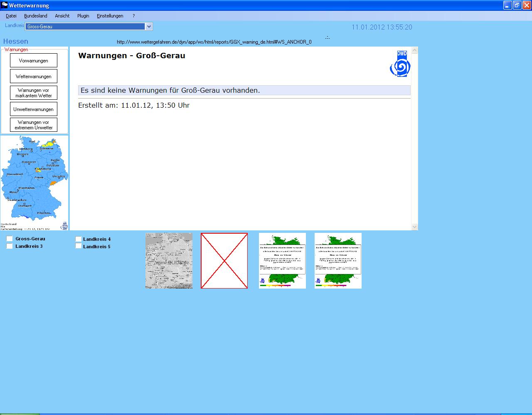Expand the Landkreis dropdown arrow
The image size is (532, 415).
coord(149,27)
